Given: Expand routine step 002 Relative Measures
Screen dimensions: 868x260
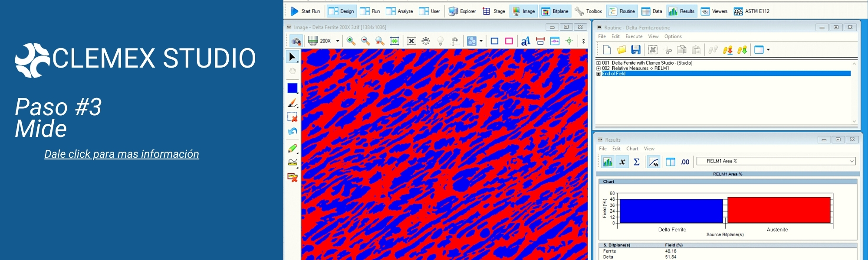Looking at the screenshot, I should (598, 68).
